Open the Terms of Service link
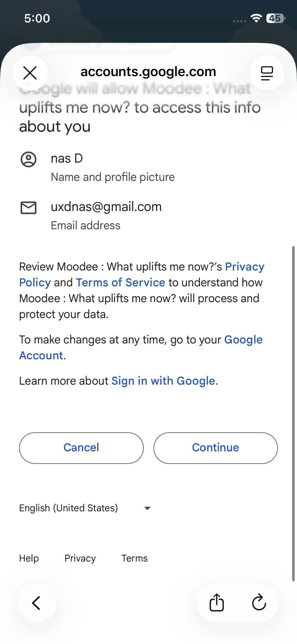This screenshot has height=644, width=297. tap(120, 283)
